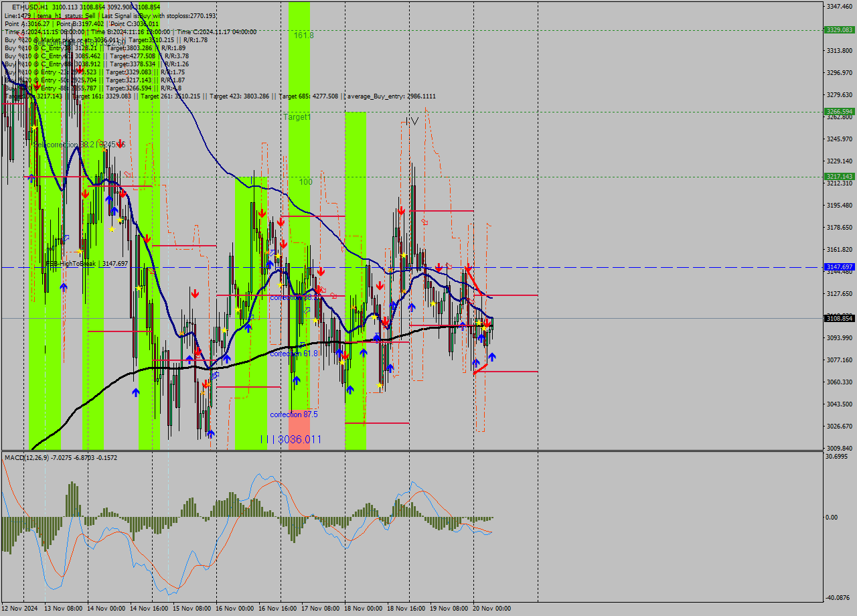Click the green '100' level label
Viewport: 857px width, 616px height.
pos(306,182)
